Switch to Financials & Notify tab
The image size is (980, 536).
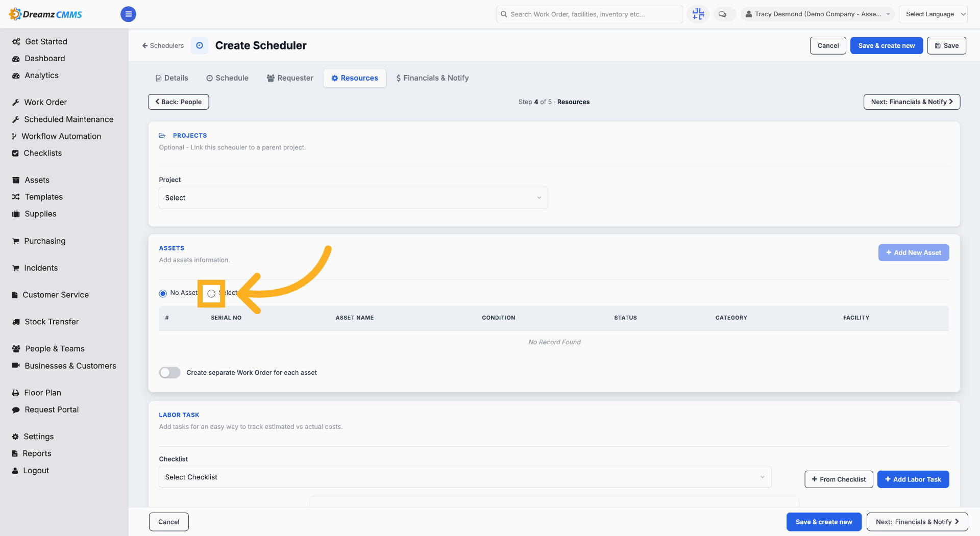pyautogui.click(x=432, y=78)
